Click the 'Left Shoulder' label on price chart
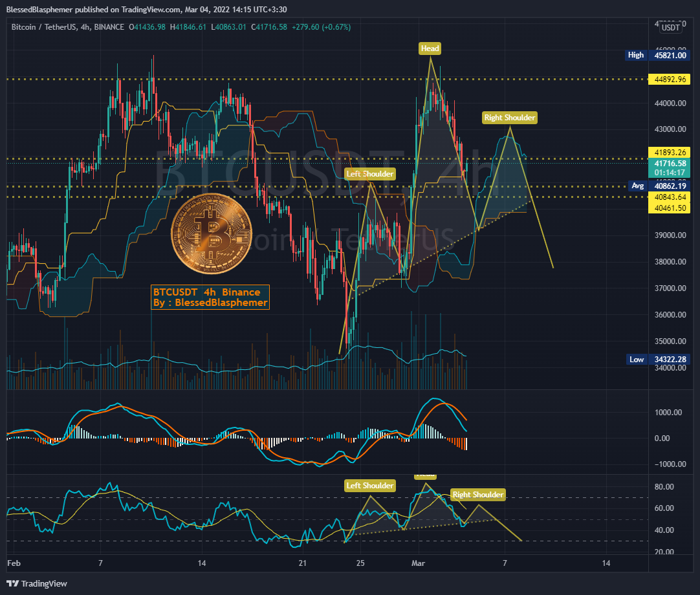 (370, 173)
